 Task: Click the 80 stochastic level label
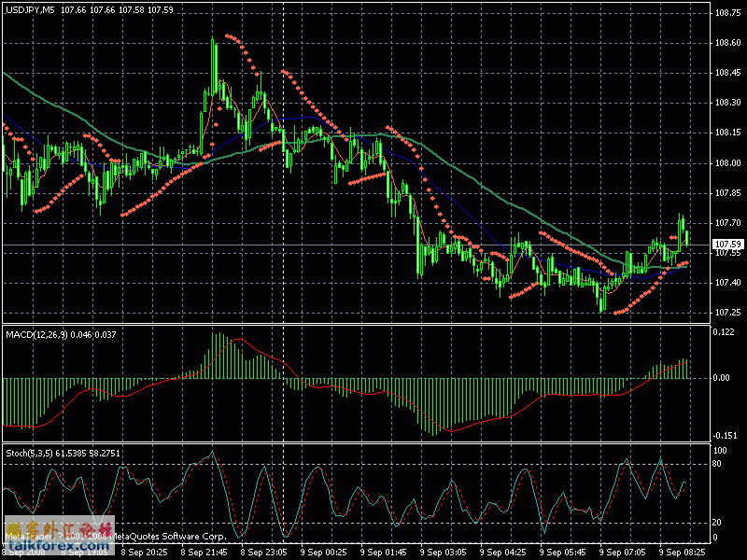tap(716, 464)
